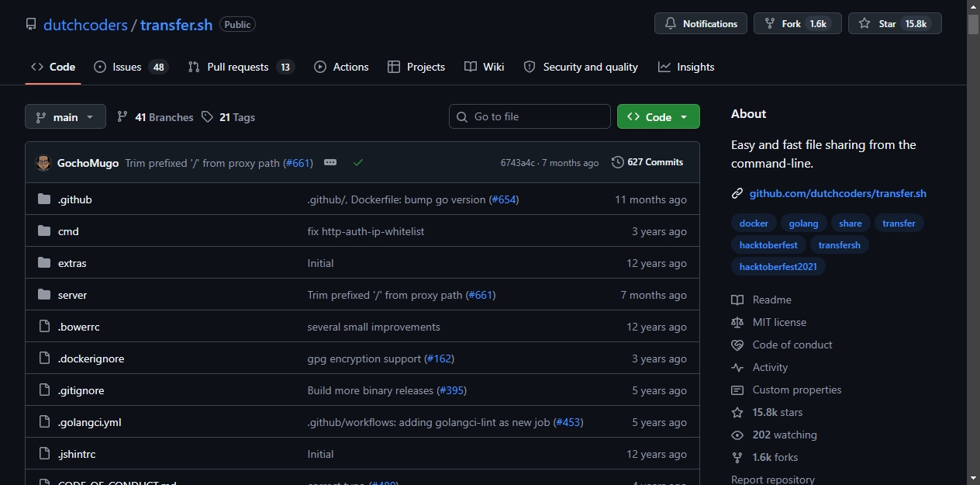The width and height of the screenshot is (980, 485).
Task: Open the Security and quality tab
Action: click(x=581, y=67)
